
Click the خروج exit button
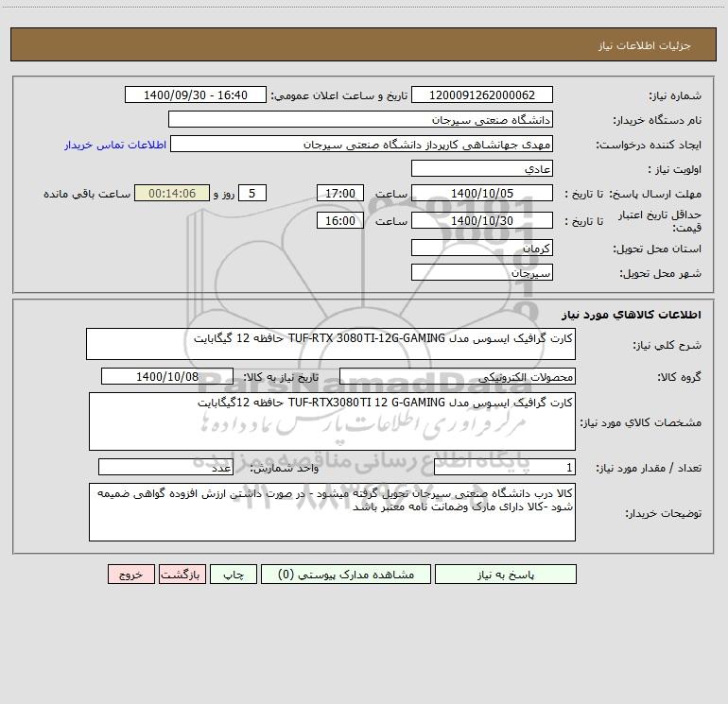(x=130, y=574)
